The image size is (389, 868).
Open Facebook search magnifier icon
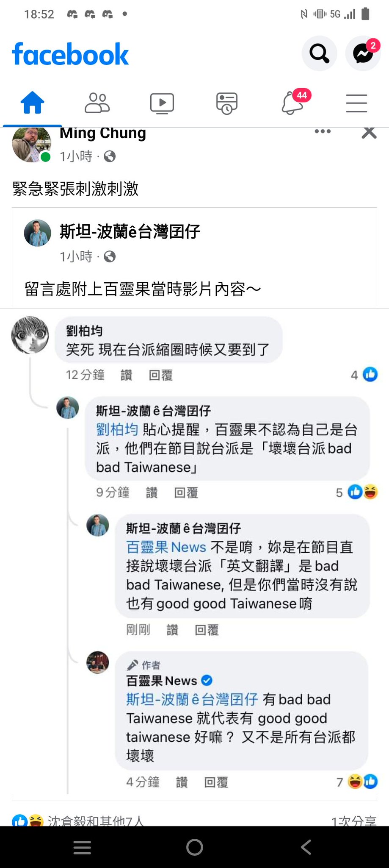(x=319, y=53)
